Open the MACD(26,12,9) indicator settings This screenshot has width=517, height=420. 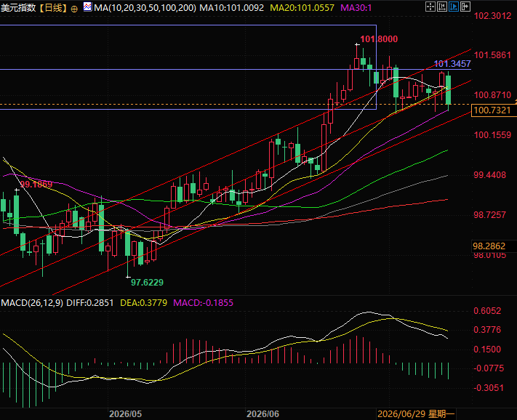32,303
